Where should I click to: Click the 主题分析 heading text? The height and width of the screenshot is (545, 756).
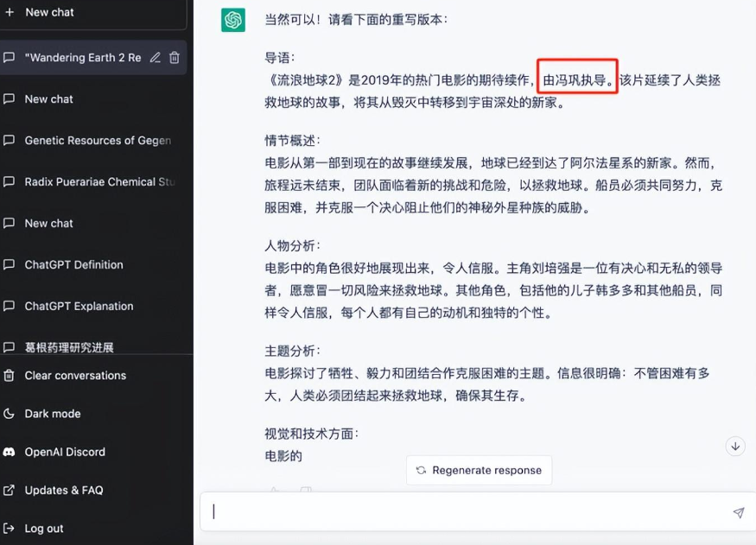pos(292,351)
